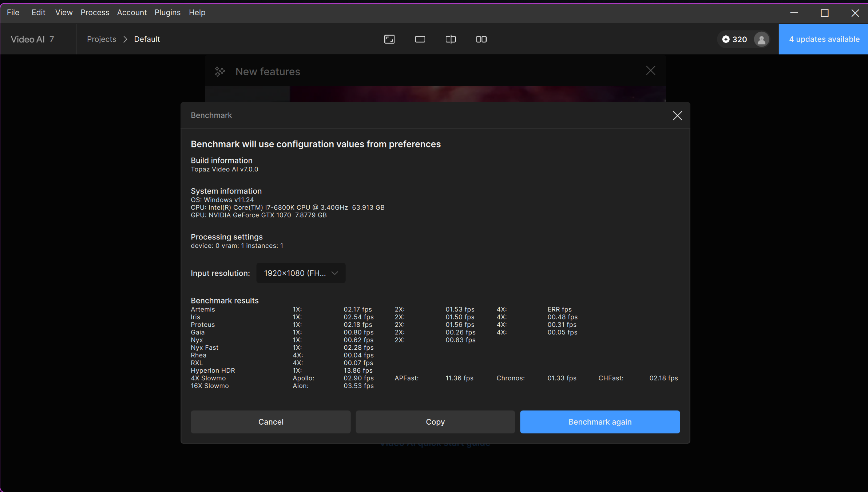Viewport: 868px width, 492px height.
Task: Open the Plugins menu
Action: point(167,12)
